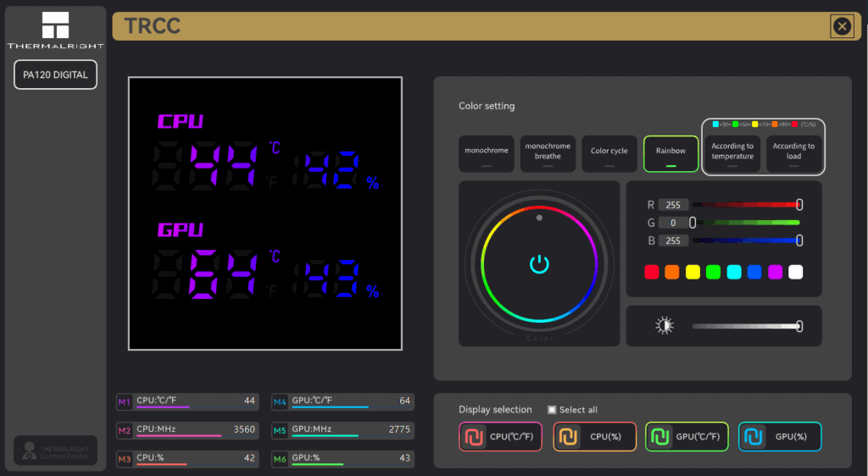868x476 pixels.
Task: Toggle GPU(°C/°F) display selection
Action: [687, 436]
